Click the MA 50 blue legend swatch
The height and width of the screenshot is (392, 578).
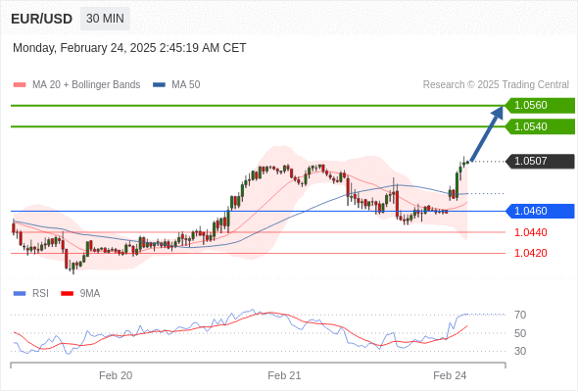tap(159, 85)
